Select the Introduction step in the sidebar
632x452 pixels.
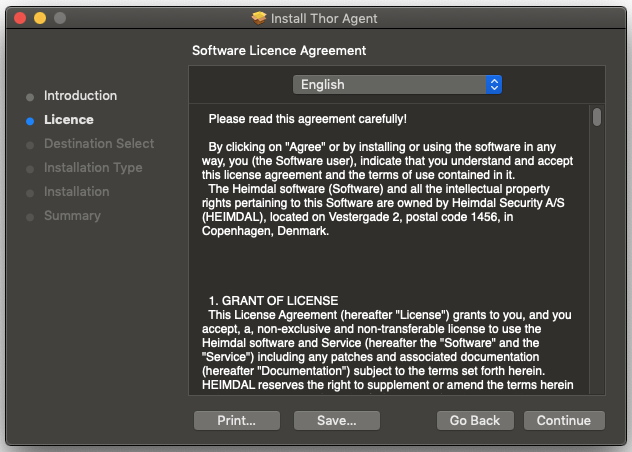[80, 96]
